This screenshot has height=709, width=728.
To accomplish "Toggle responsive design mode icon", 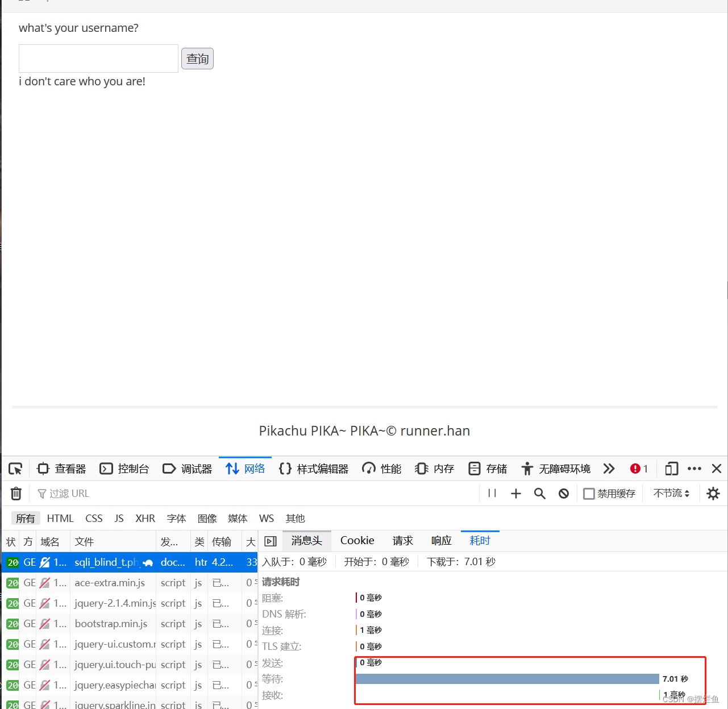I will [671, 468].
